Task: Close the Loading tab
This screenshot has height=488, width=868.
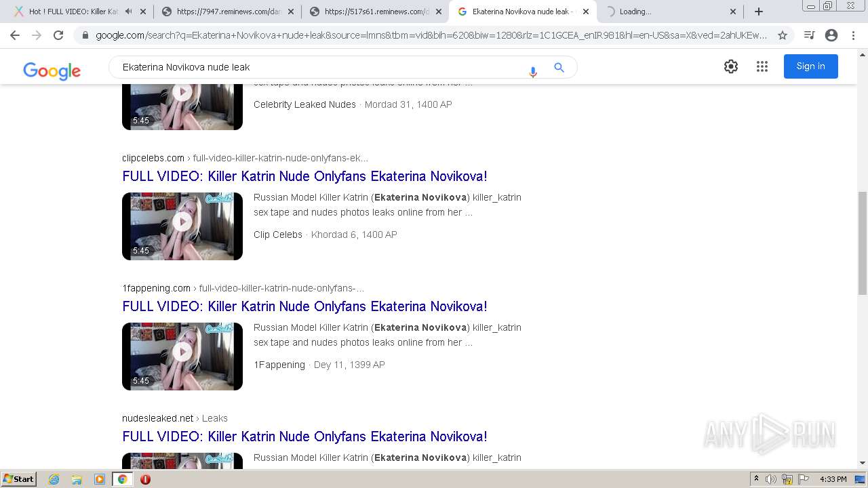Action: [732, 12]
